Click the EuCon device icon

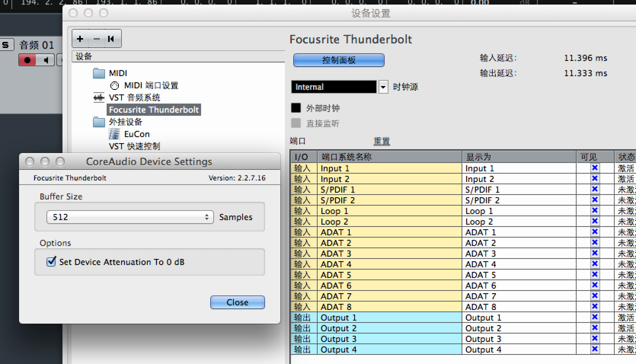114,134
